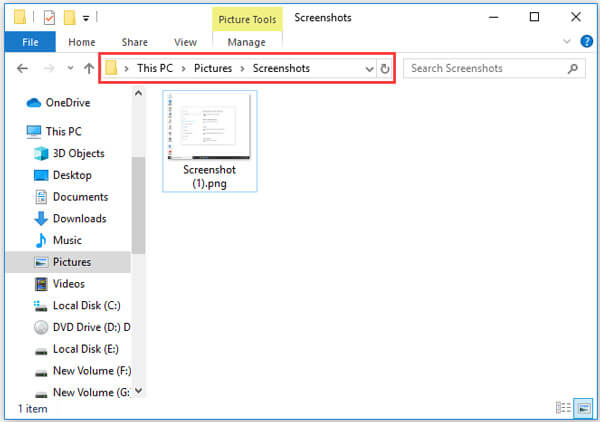Viewport: 600px width, 422px height.
Task: Open the Help question mark icon
Action: (586, 42)
